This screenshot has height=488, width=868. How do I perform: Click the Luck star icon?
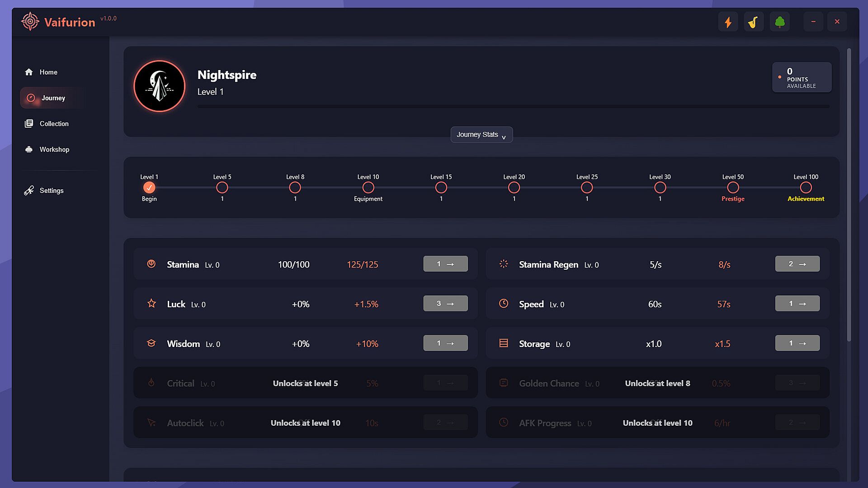(x=151, y=304)
